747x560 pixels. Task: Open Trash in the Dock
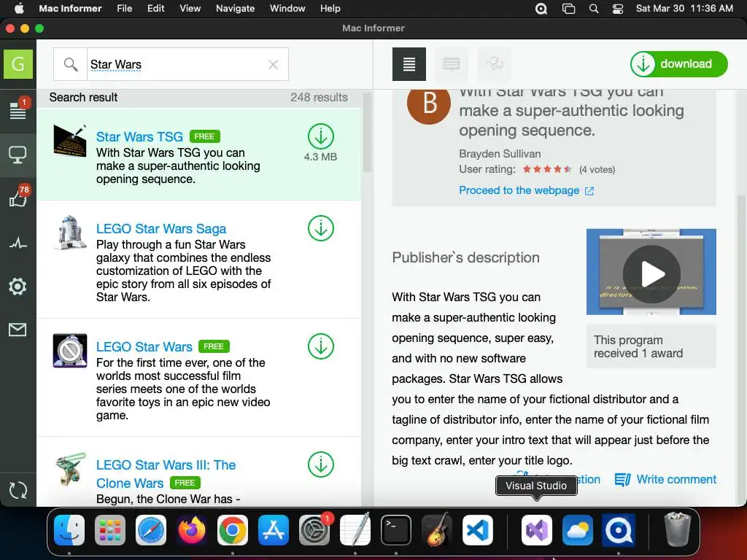click(677, 529)
